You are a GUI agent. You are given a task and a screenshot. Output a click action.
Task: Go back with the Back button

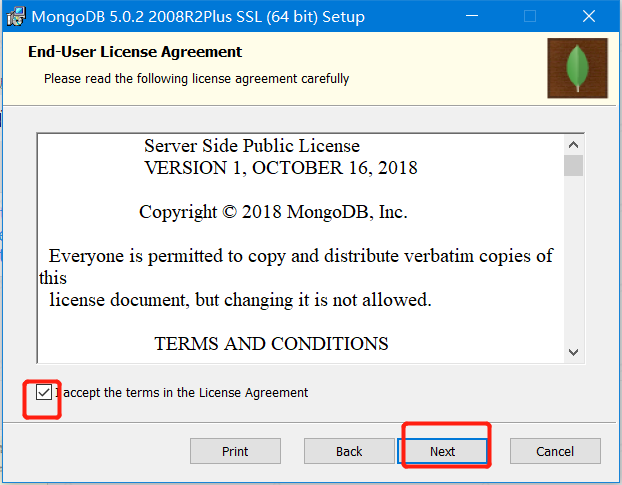coord(349,451)
